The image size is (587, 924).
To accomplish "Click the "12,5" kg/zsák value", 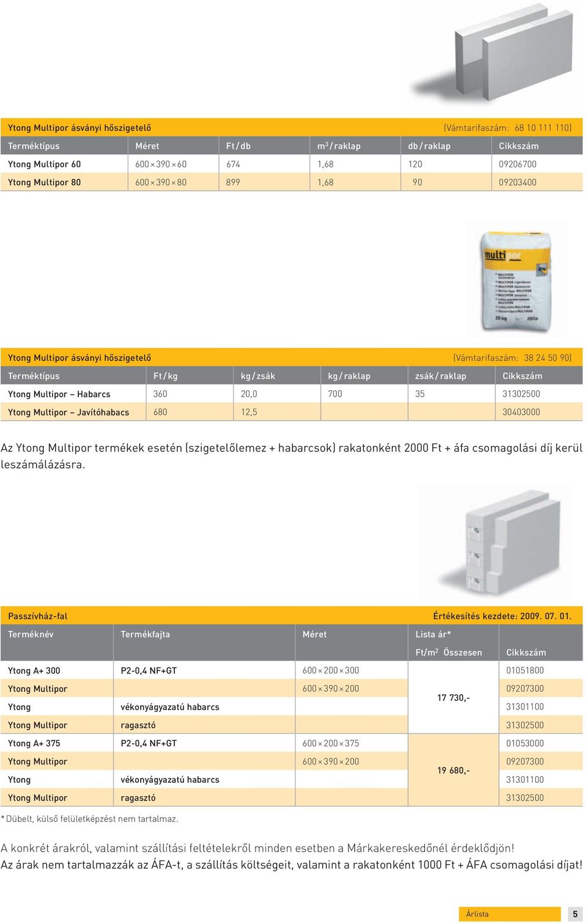I will (249, 412).
